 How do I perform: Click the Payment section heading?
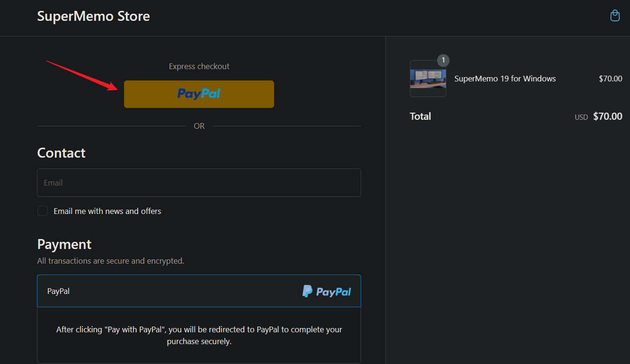pyautogui.click(x=64, y=244)
